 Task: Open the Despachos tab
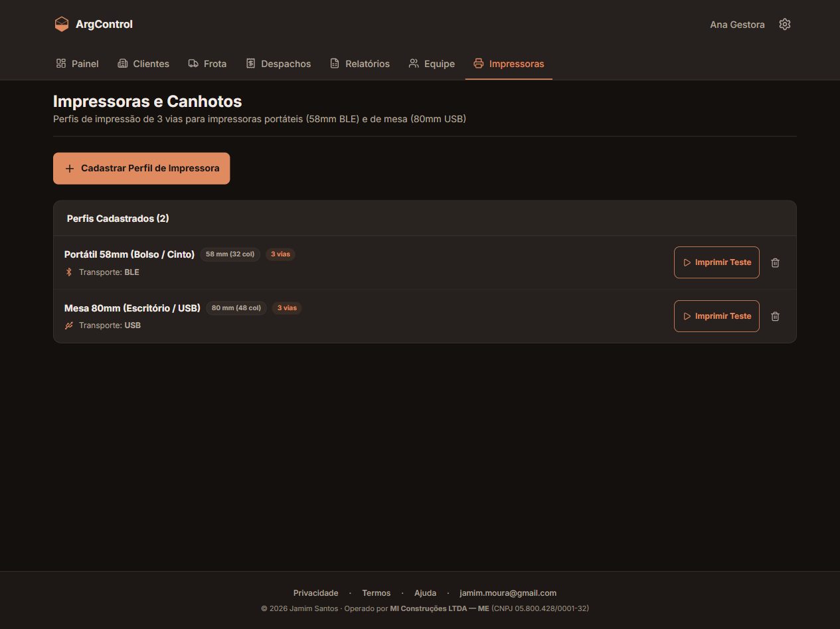[x=278, y=64]
